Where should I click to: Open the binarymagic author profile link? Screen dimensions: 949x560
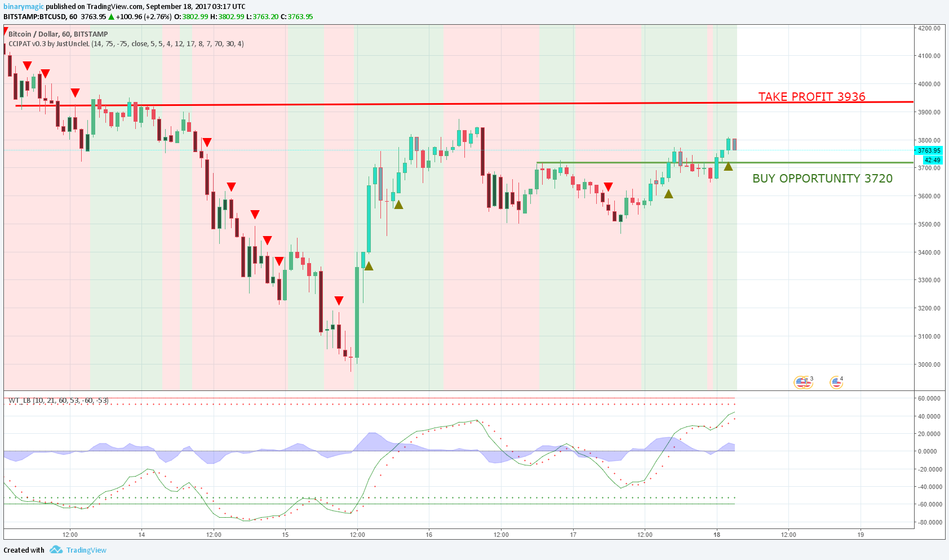pos(24,7)
